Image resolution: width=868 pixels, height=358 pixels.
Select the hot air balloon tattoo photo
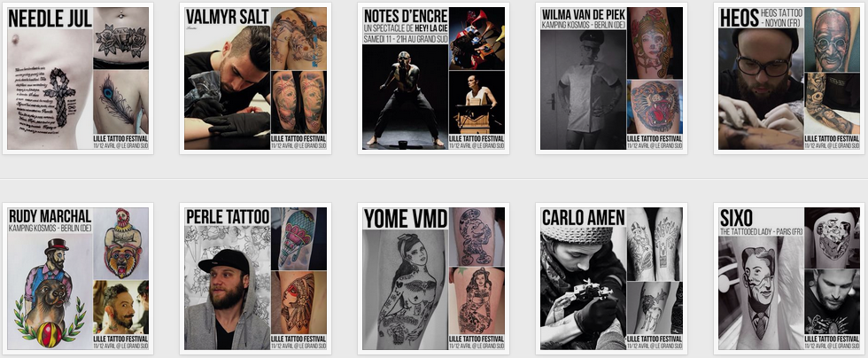pos(299,238)
